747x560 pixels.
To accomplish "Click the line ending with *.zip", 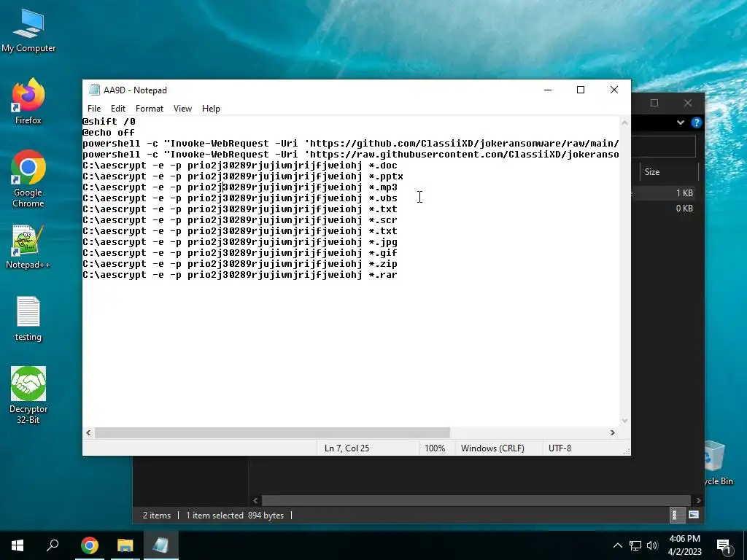I will (x=239, y=264).
